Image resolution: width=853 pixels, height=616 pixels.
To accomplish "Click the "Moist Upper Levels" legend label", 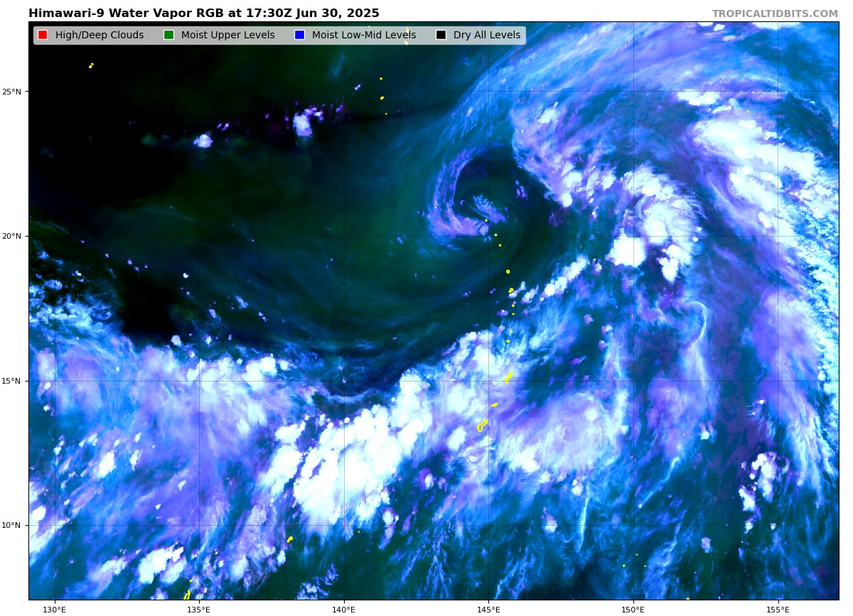I will click(x=227, y=35).
